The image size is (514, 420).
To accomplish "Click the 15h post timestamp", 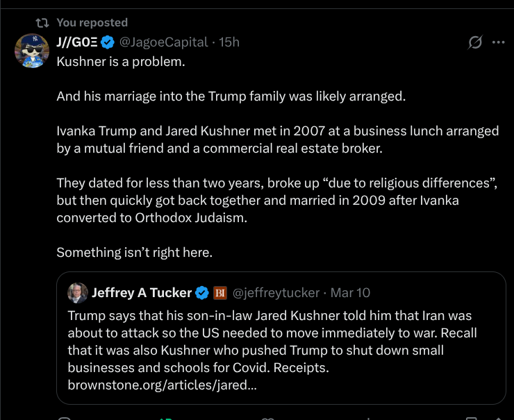I will coord(229,42).
